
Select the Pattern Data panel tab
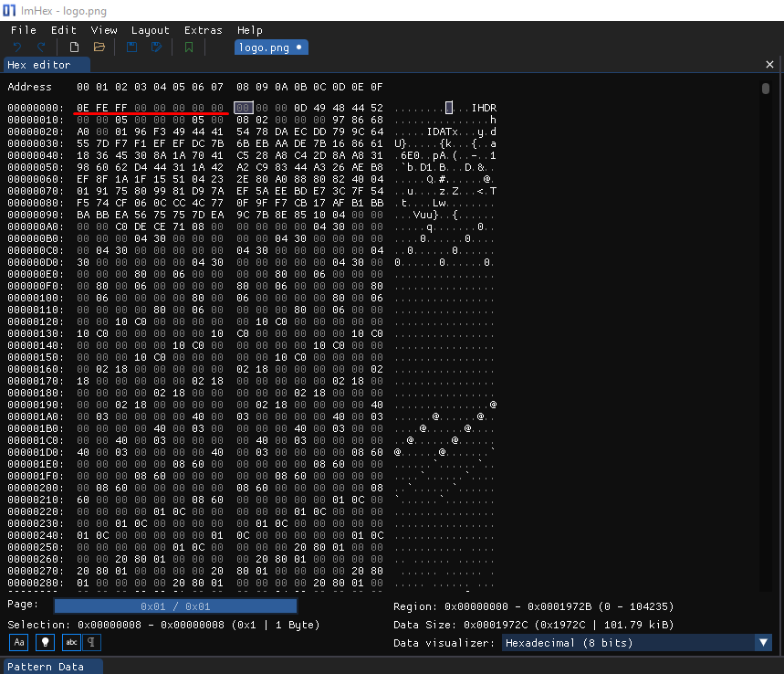pyautogui.click(x=46, y=667)
